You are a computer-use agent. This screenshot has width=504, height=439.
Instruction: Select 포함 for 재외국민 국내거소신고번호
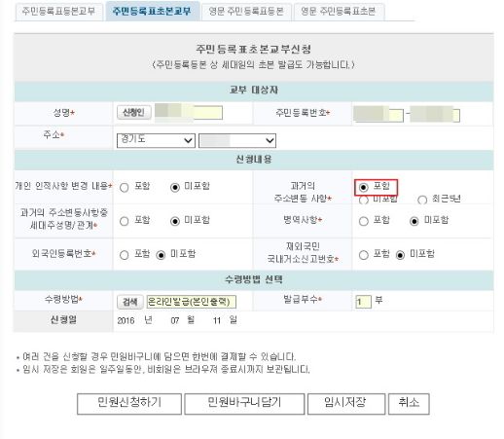364,255
